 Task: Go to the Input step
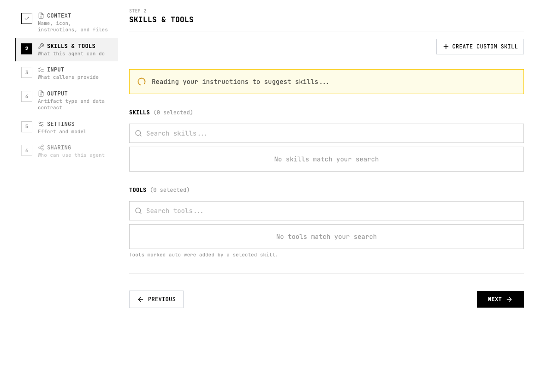(67, 73)
